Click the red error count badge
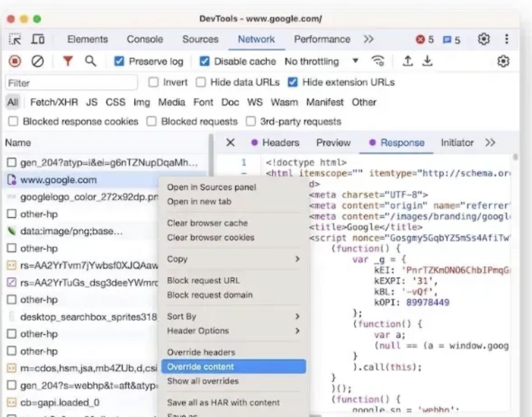The height and width of the screenshot is (417, 532). 425,40
